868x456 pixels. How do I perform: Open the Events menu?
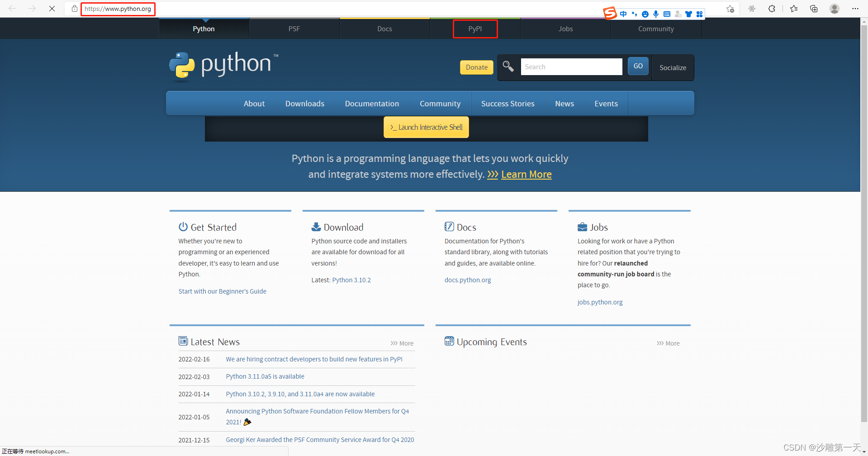point(606,104)
